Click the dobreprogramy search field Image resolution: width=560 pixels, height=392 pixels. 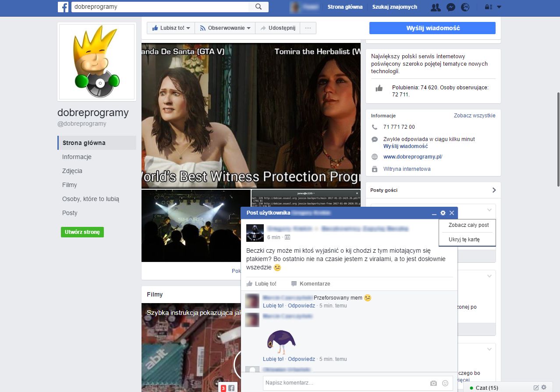pyautogui.click(x=159, y=7)
